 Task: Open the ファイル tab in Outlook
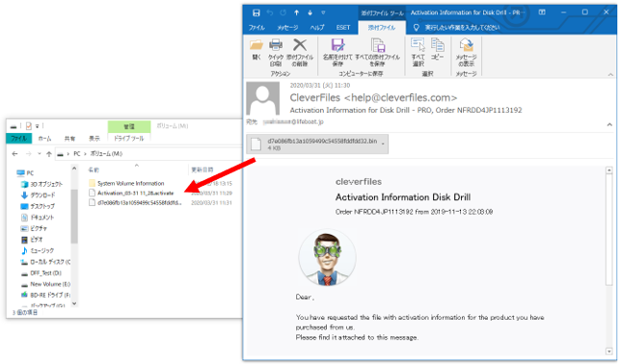pos(256,27)
